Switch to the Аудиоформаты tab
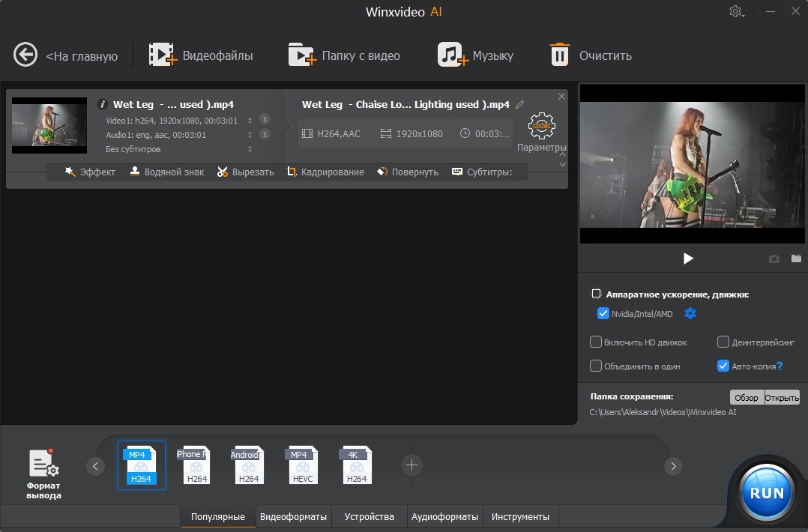This screenshot has height=532, width=808. pyautogui.click(x=444, y=516)
